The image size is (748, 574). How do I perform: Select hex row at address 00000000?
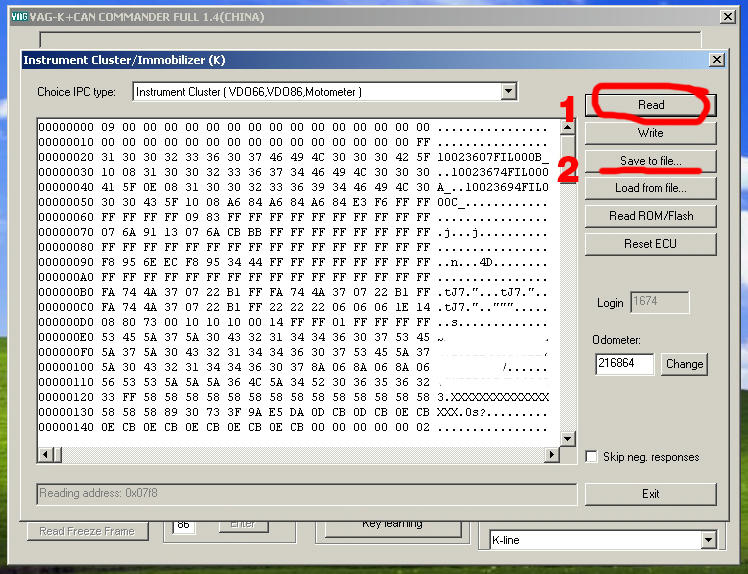click(293, 127)
